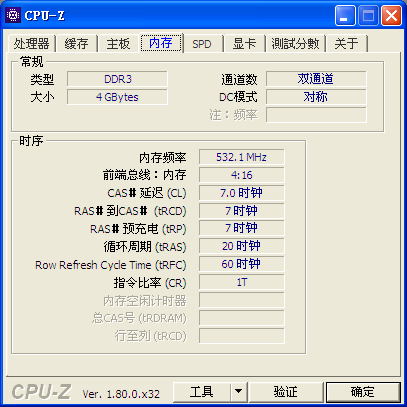The width and height of the screenshot is (407, 407).
Task: Click the 内存频率 value field
Action: coord(242,157)
